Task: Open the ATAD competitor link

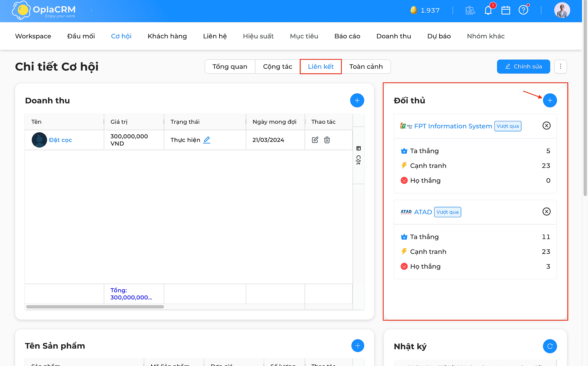Action: click(423, 212)
